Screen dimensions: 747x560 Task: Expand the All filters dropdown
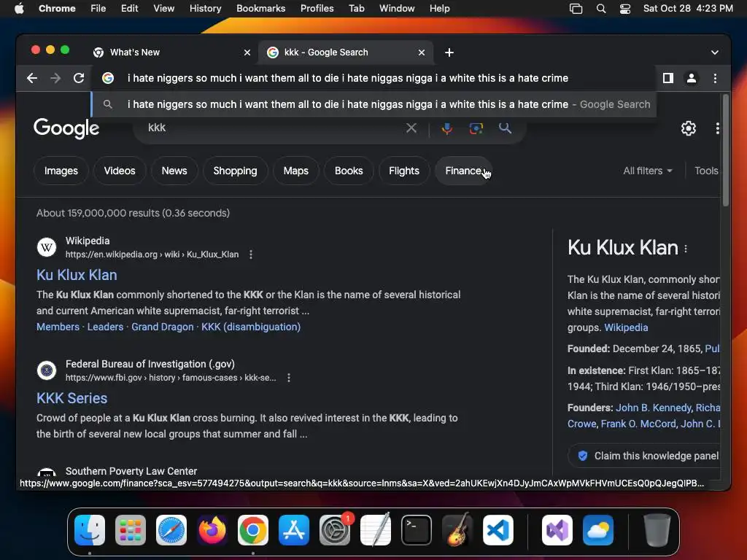click(648, 171)
